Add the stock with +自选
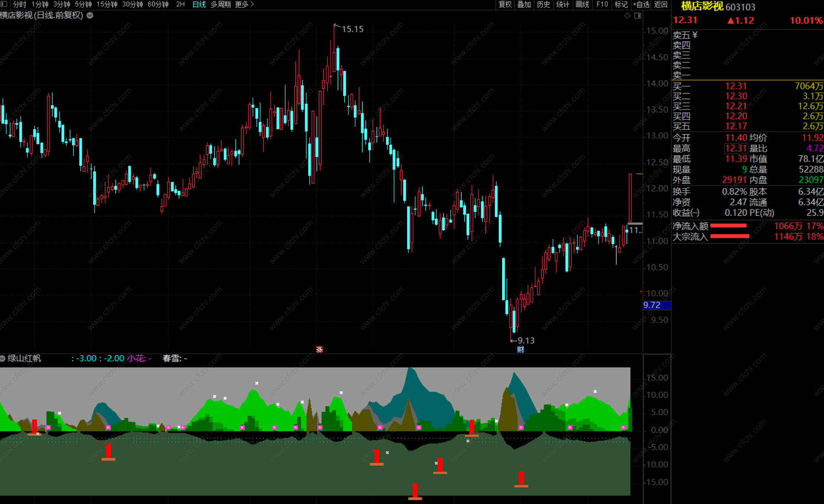 click(x=641, y=4)
